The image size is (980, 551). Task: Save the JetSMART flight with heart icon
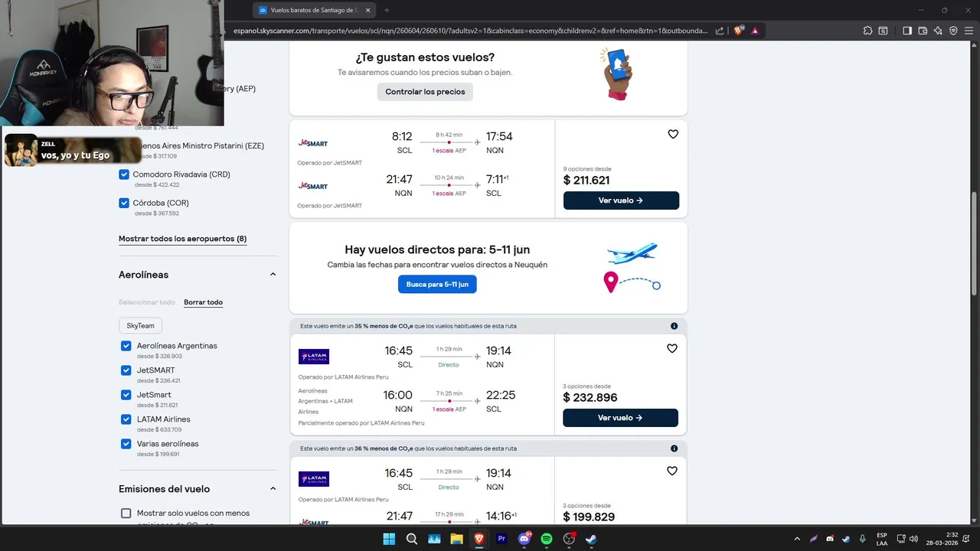tap(673, 134)
